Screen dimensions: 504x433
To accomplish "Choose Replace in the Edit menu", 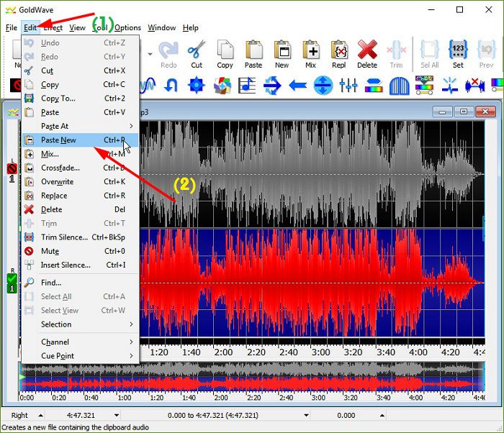I will (81, 196).
